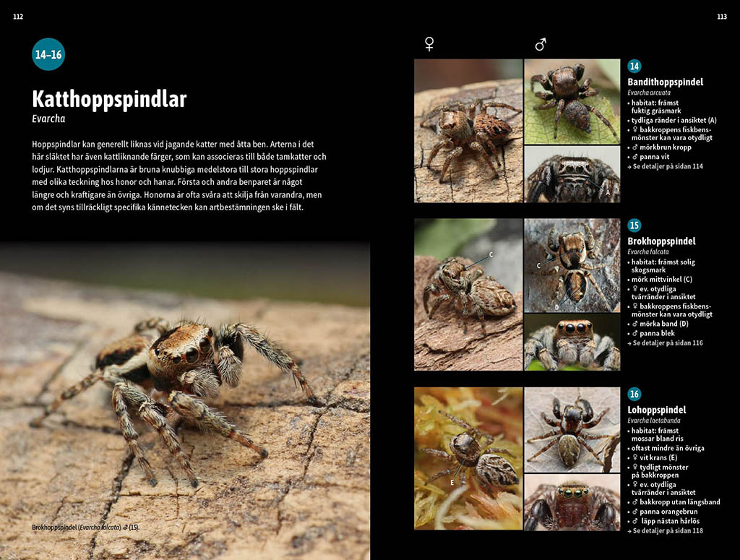Click the italic Evarcha genus subtitle
Image resolution: width=740 pixels, height=560 pixels.
pyautogui.click(x=48, y=119)
